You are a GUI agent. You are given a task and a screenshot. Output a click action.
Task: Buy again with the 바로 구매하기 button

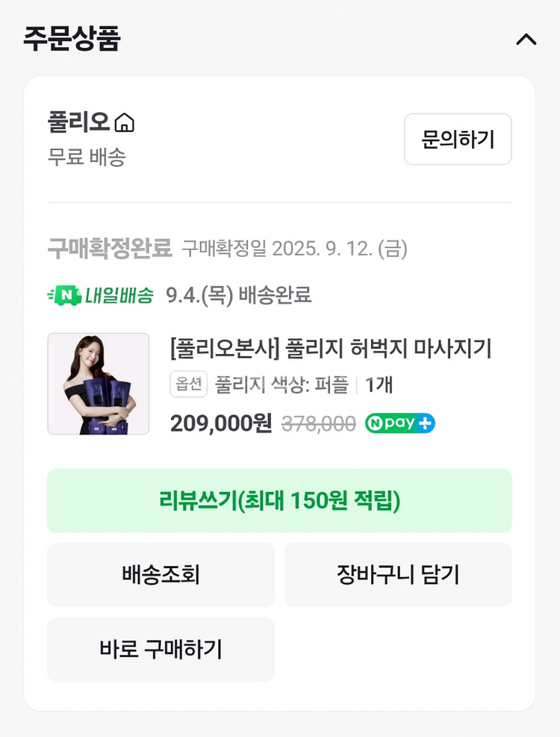pos(161,650)
